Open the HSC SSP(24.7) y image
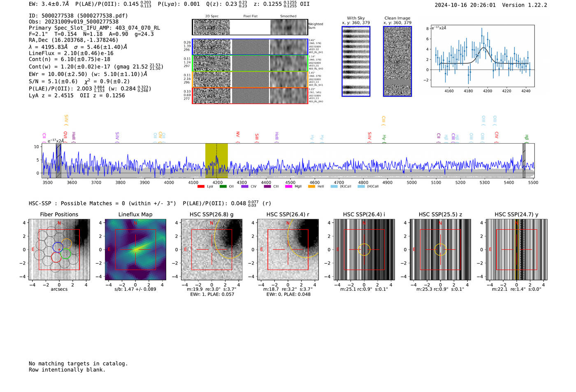The image size is (576, 392). pos(516,249)
